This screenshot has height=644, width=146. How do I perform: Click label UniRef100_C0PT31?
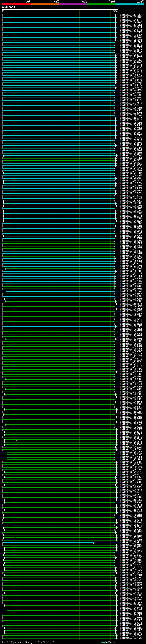coord(131,593)
